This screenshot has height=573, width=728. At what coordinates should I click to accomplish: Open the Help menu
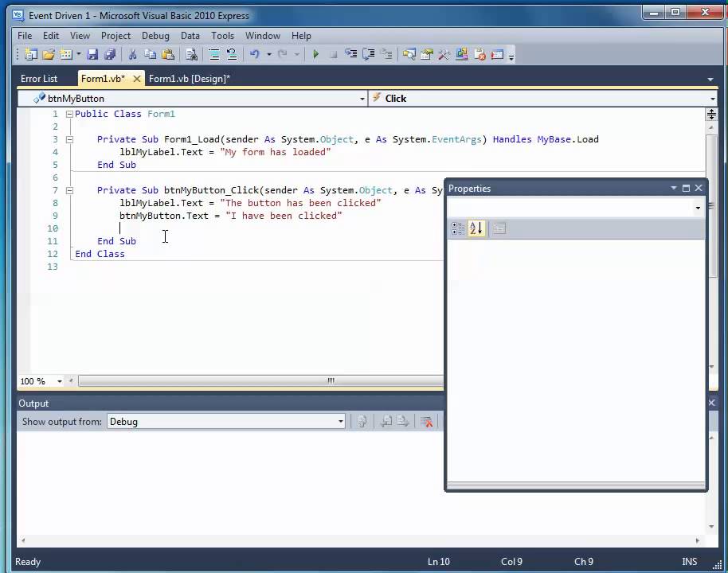(301, 36)
